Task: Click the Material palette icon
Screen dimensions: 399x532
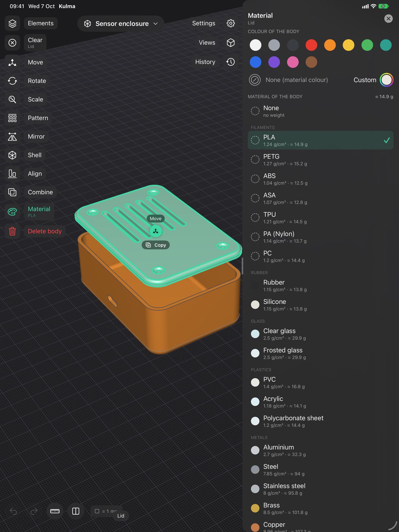Action: click(x=12, y=212)
